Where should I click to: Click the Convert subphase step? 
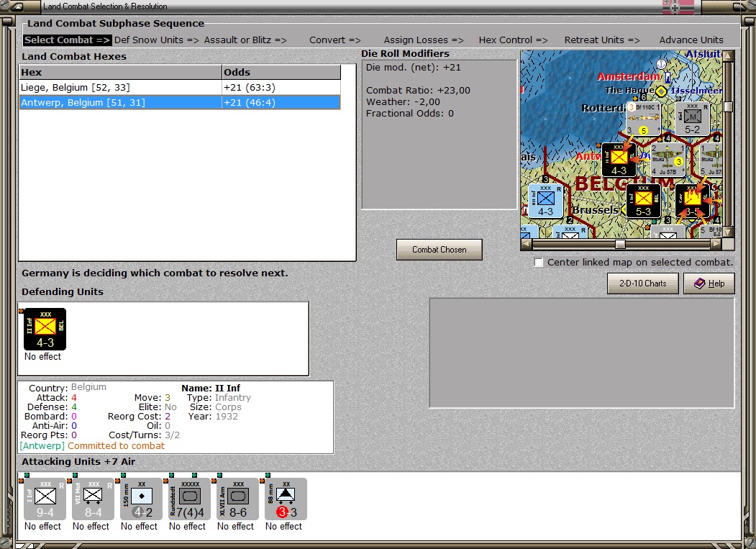click(335, 40)
